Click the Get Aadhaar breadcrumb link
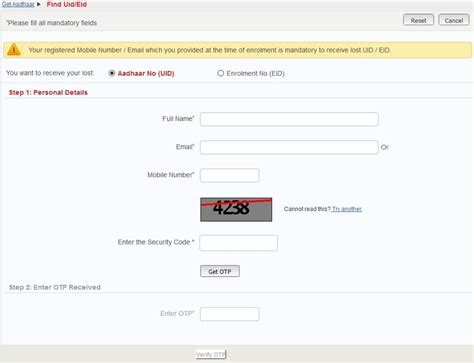Image resolution: width=474 pixels, height=363 pixels. (18, 4)
